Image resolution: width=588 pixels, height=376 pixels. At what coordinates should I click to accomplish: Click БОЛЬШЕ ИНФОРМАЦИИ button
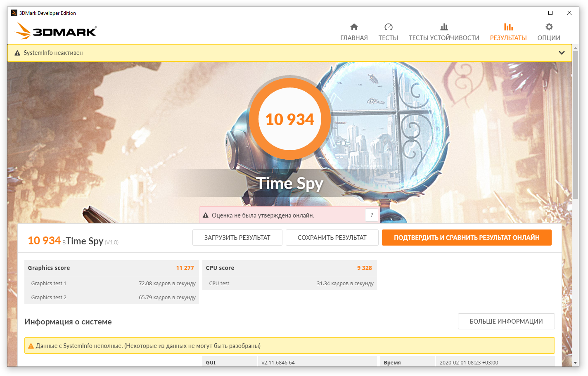click(x=506, y=322)
